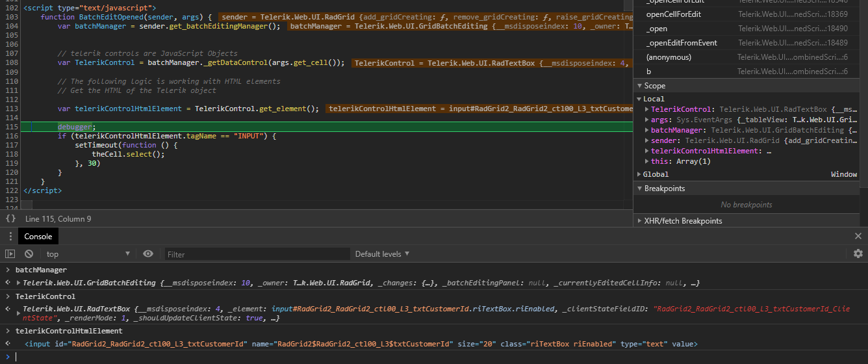Create a live expression via eye icon
The image size is (868, 364).
coord(148,253)
